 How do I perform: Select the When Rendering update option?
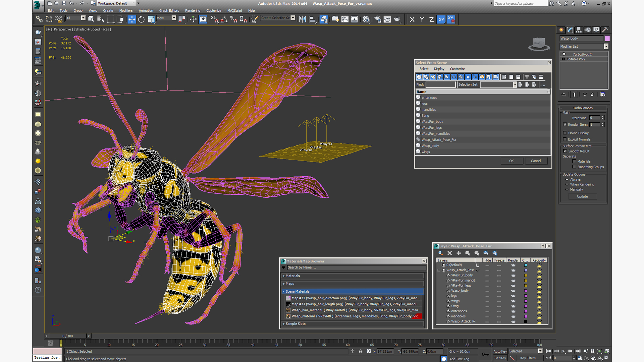(x=567, y=184)
